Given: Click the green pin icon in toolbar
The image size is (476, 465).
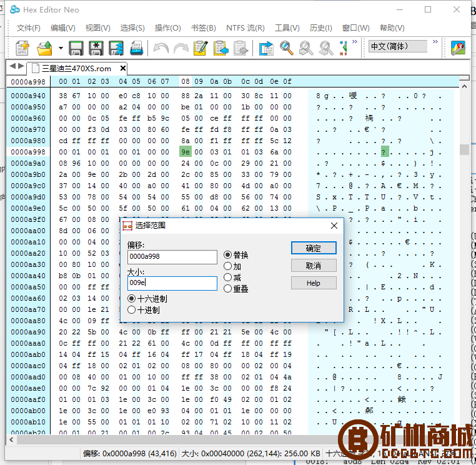Looking at the screenshot, I should 344,48.
